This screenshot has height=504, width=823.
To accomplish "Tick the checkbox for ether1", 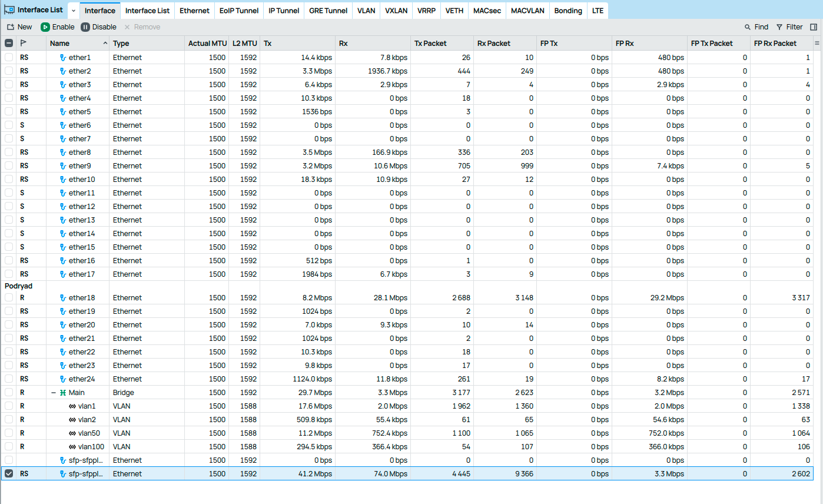I will tap(9, 58).
